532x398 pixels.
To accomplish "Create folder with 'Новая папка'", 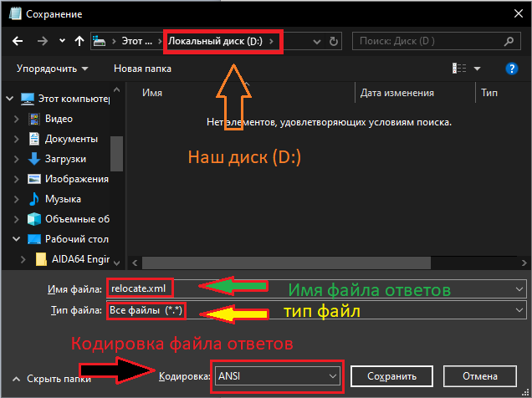I will [142, 69].
